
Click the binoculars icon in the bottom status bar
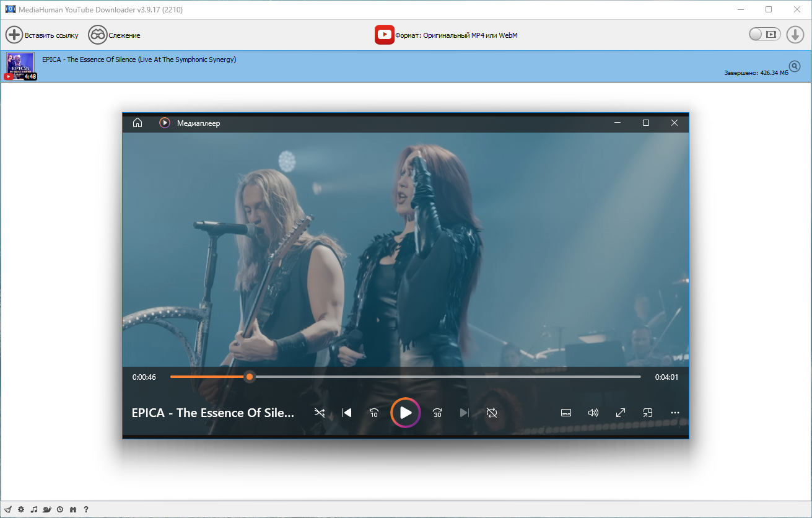(73, 509)
